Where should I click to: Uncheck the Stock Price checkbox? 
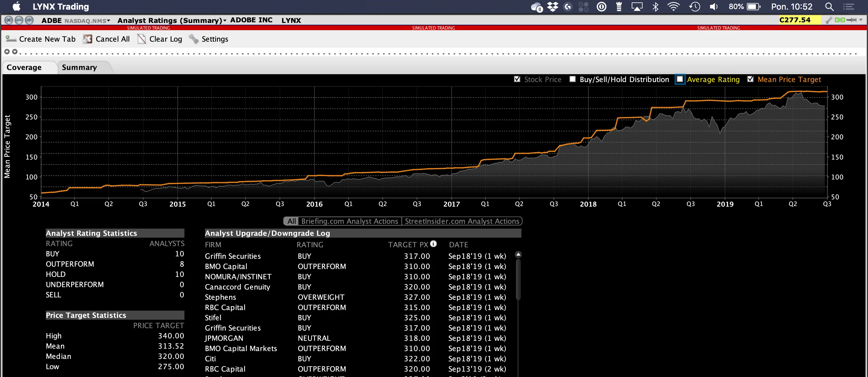[x=517, y=79]
